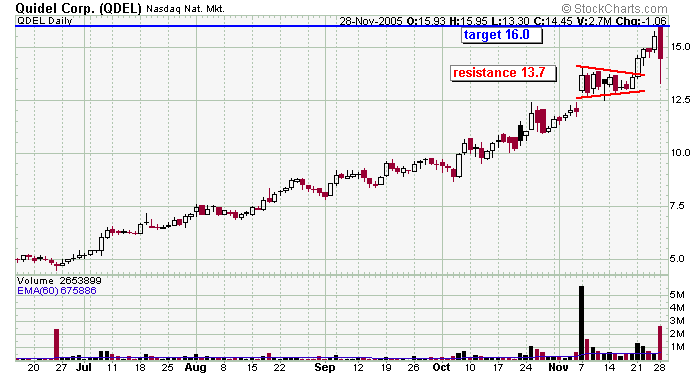Click the 7.5 price axis label

tap(677, 206)
